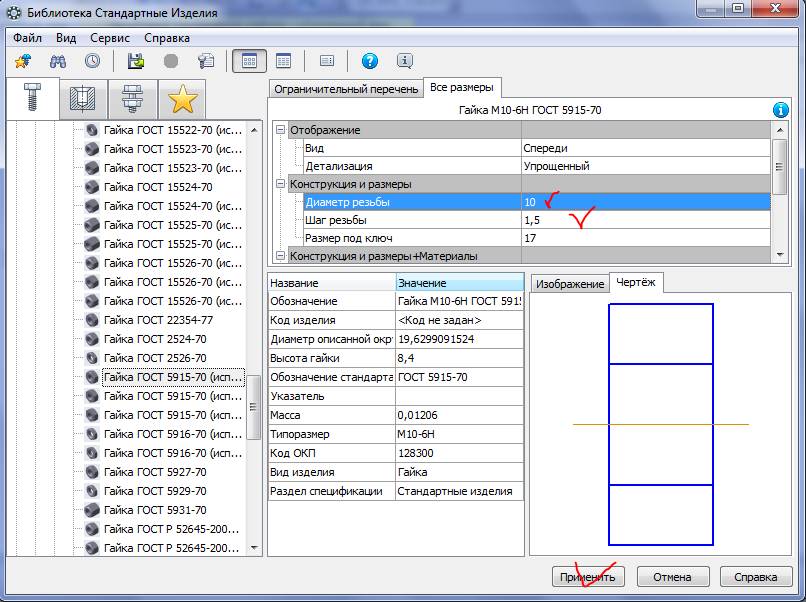Select the bolt assembly category tab
The image size is (806, 602).
[x=132, y=99]
